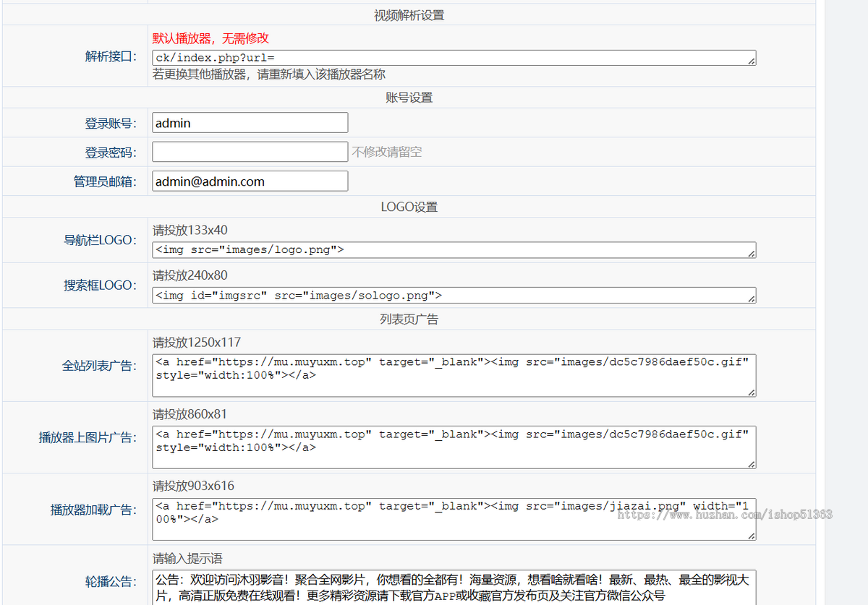The image size is (868, 605).
Task: Click the 解析接口 textarea with ck/index.php?url=
Action: click(454, 58)
